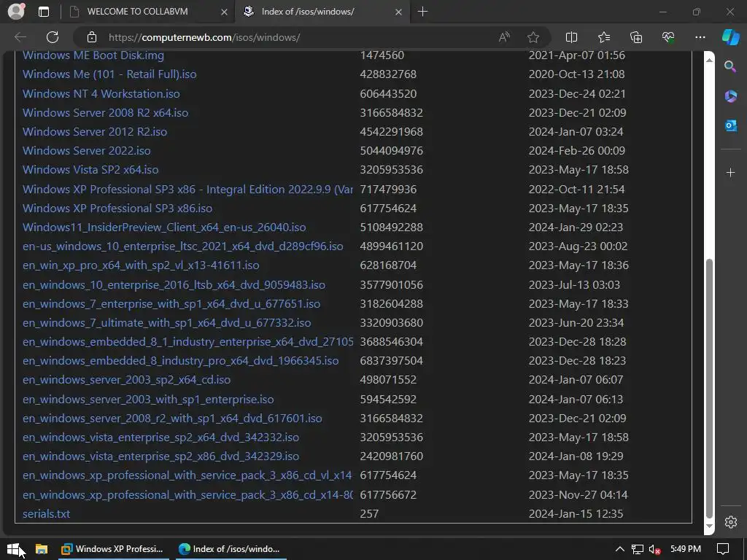Open the network tray icon
This screenshot has width=747, height=560.
(x=637, y=549)
